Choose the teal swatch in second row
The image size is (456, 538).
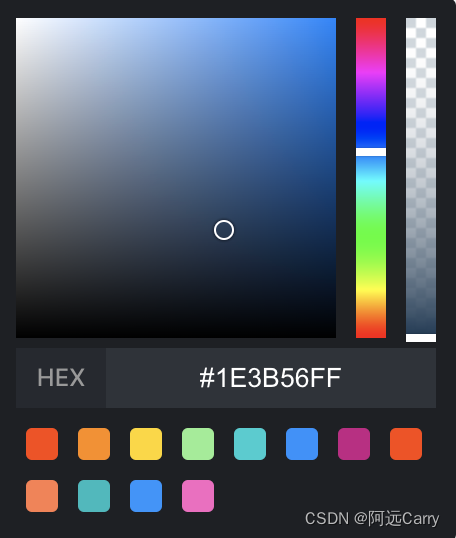[x=94, y=496]
